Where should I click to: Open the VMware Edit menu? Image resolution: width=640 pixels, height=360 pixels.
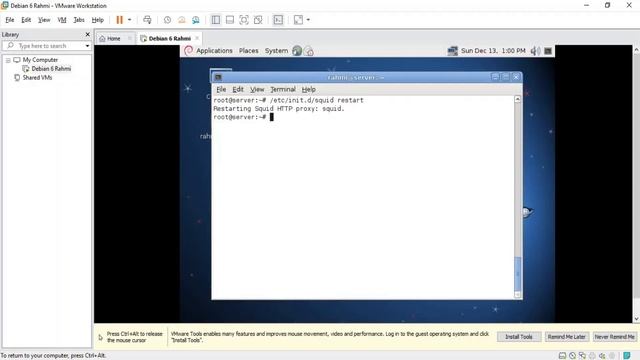tap(26, 20)
